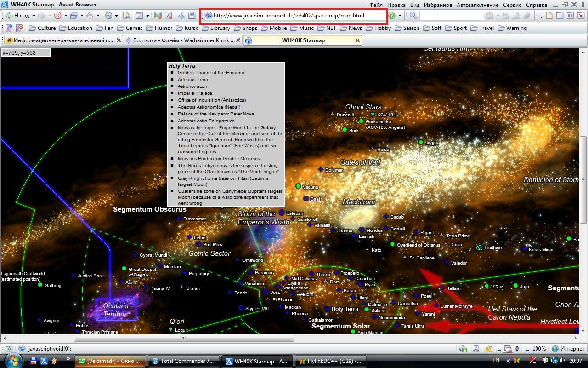Switch to Veidimadr taskbar window
Viewport: 588px width, 368px height.
tap(110, 361)
